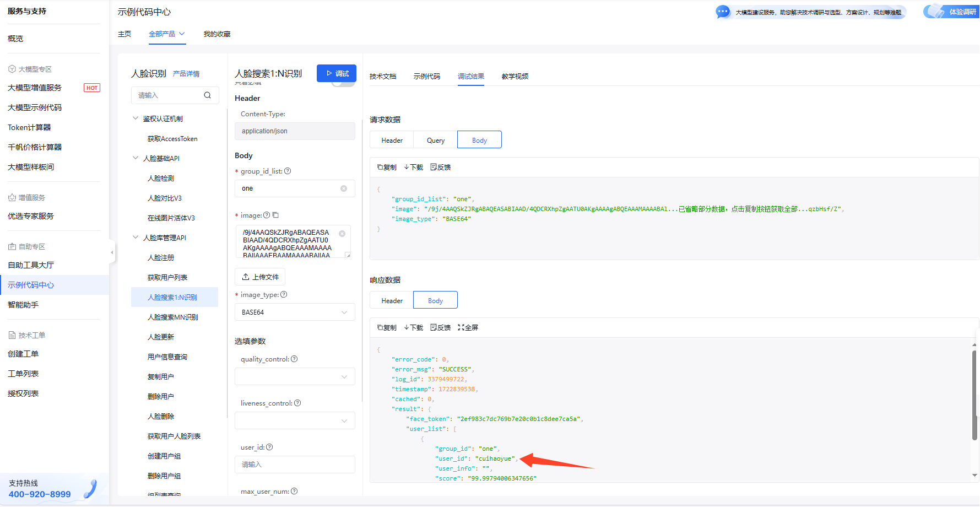
Task: Click the resize handle of the image textarea
Action: 348,255
